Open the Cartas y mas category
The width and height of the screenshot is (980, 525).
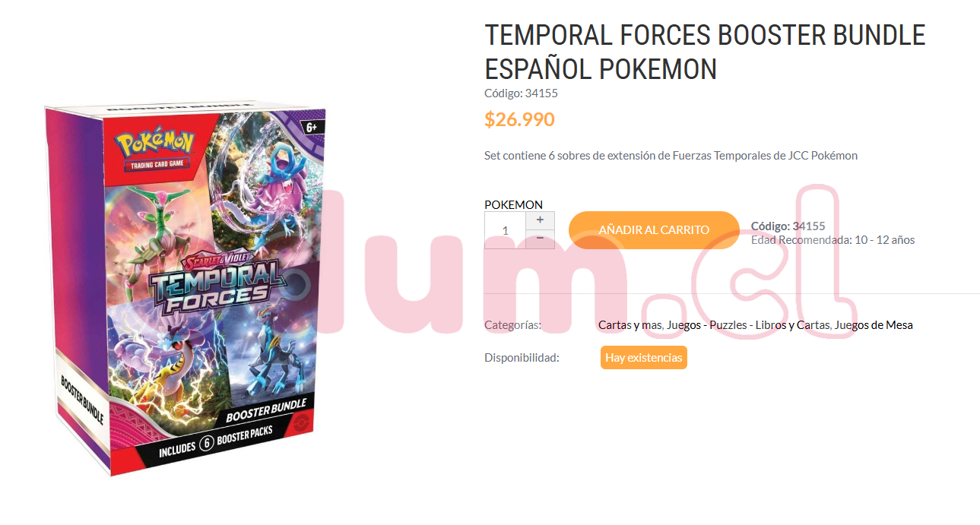[x=631, y=325]
